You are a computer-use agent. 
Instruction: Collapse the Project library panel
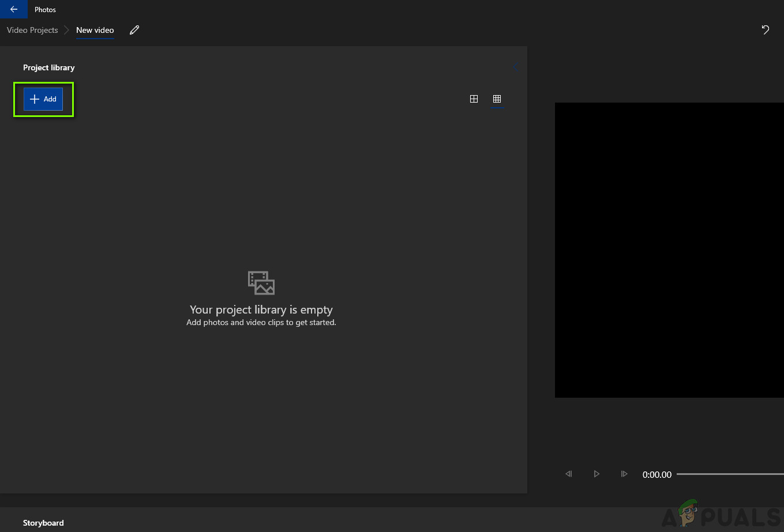tap(515, 67)
